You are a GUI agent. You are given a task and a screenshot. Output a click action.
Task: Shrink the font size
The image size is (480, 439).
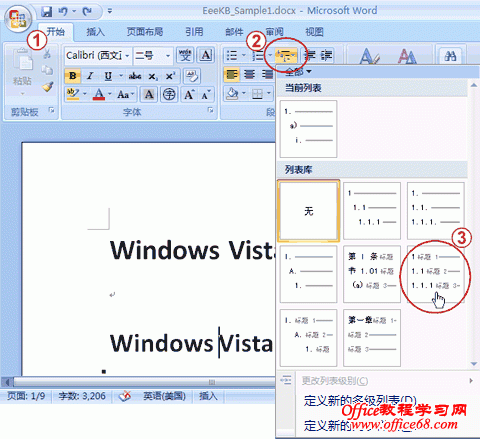pos(206,94)
